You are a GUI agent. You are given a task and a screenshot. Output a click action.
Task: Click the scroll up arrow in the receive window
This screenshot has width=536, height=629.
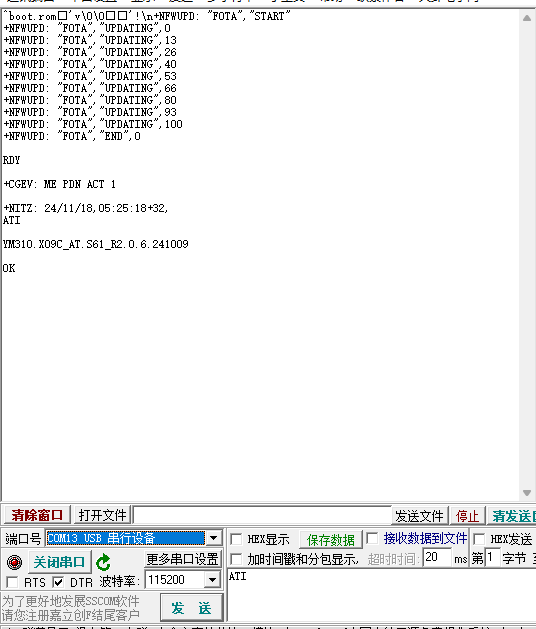527,18
